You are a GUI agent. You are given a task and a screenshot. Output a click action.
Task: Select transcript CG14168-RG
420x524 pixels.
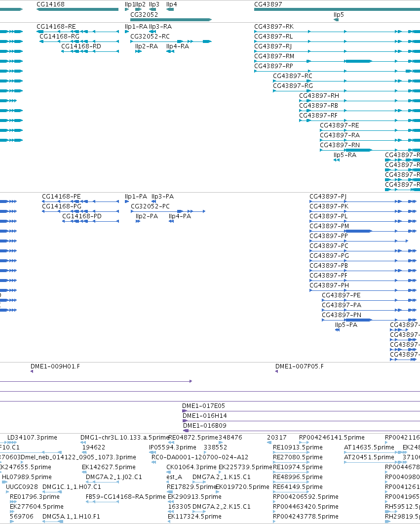click(59, 37)
